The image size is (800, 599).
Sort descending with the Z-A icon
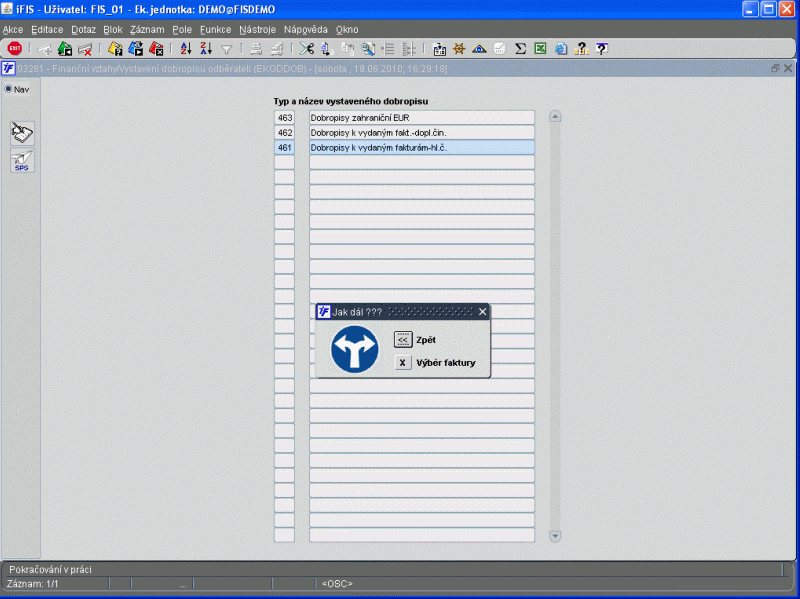pyautogui.click(x=206, y=48)
